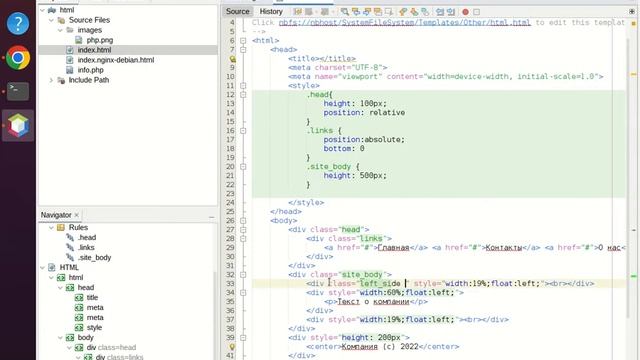Click line number 24 in gutter
Image resolution: width=640 pixels, height=360 pixels.
click(230, 202)
